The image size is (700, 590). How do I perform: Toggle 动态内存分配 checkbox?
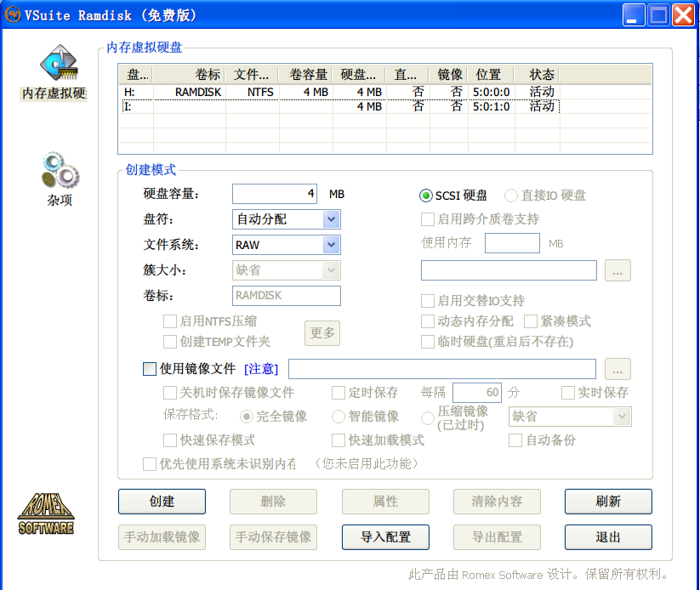point(428,321)
